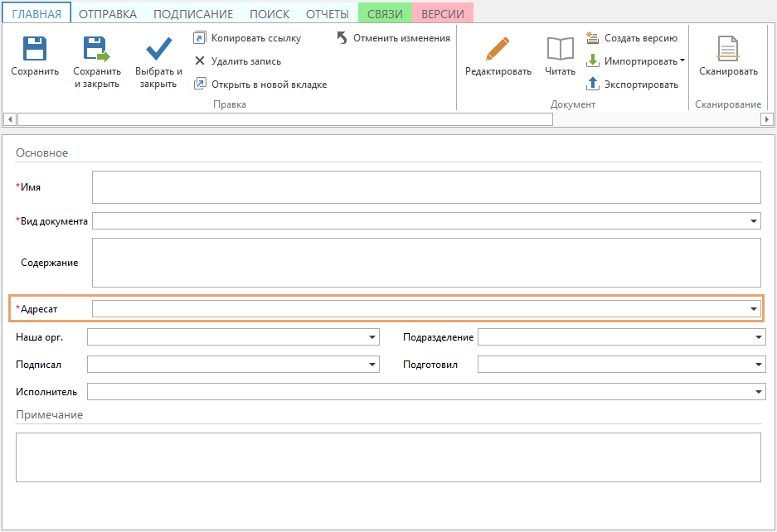Click the Save and close icon
This screenshot has width=777, height=532.
(96, 50)
